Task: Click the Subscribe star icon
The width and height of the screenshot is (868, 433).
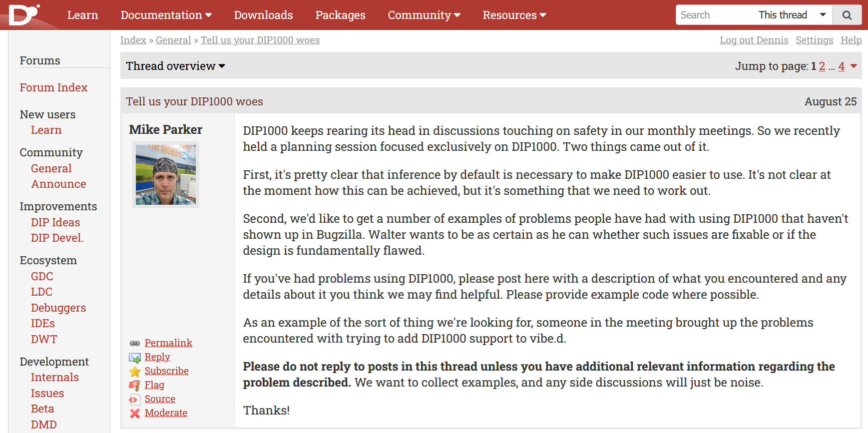Action: [x=135, y=372]
